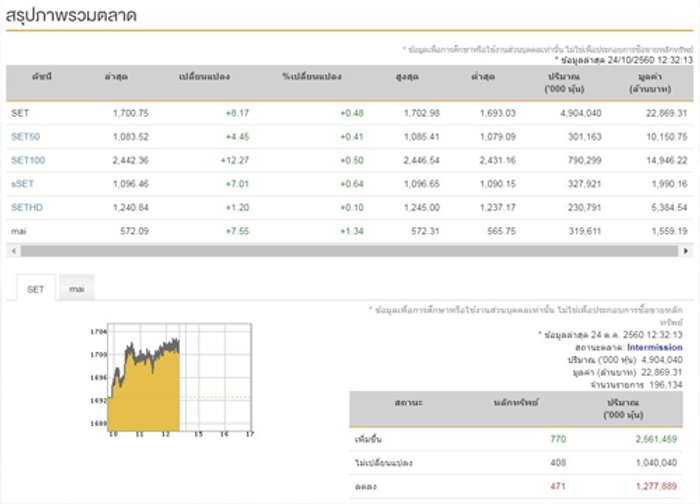The image size is (700, 504).
Task: Select the mai change +7.55
Action: (x=238, y=231)
